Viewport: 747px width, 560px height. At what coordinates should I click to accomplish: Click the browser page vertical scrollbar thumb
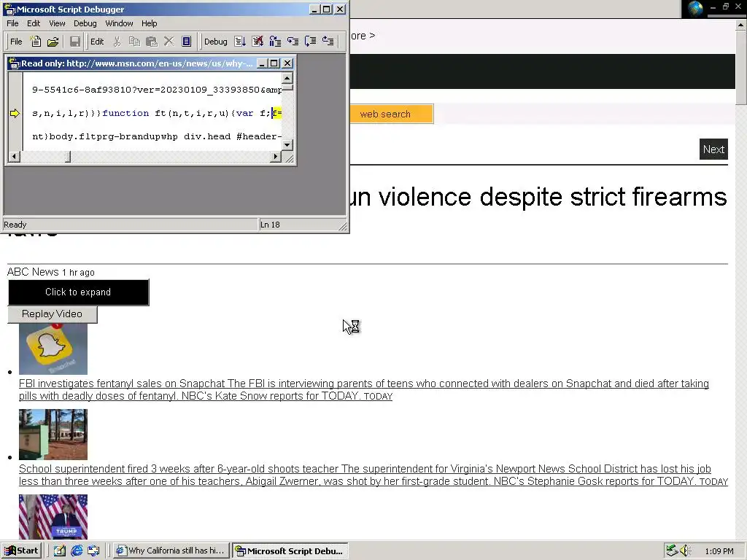tap(741, 66)
